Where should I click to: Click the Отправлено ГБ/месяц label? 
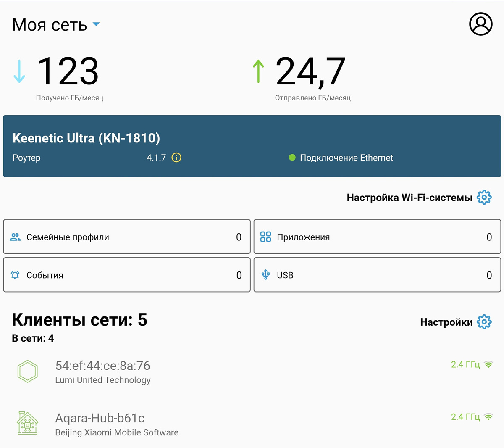click(313, 98)
